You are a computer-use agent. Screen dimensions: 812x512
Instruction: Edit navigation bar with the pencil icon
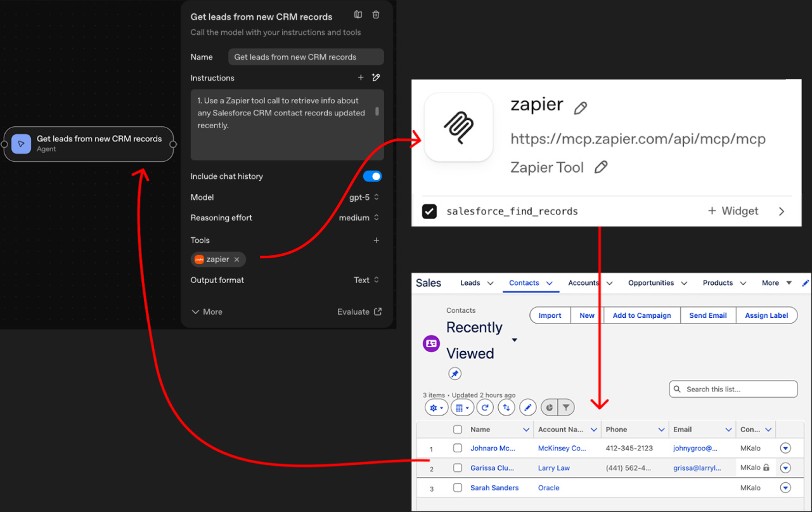(x=806, y=283)
